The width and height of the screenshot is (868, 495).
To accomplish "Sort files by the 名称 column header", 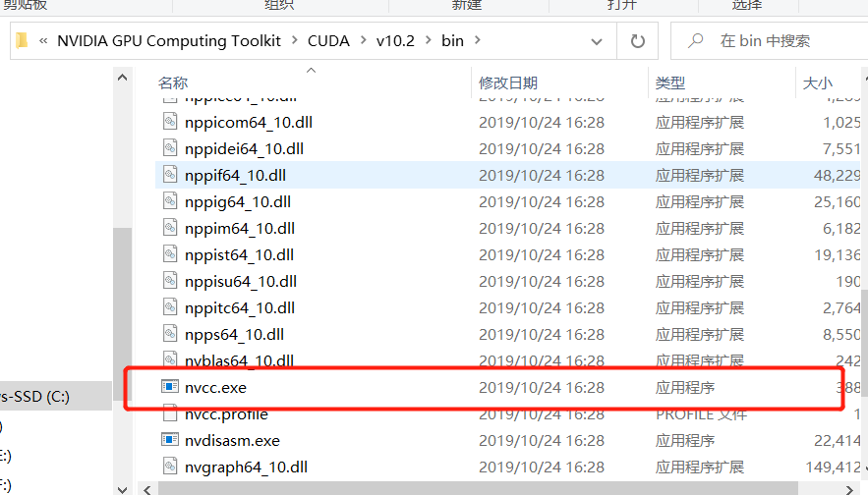I will pos(173,82).
